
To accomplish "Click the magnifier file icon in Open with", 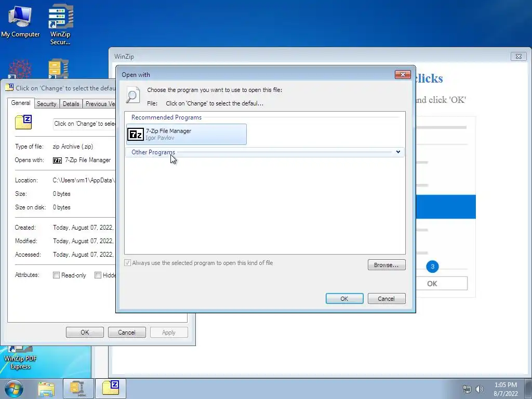I will (132, 95).
